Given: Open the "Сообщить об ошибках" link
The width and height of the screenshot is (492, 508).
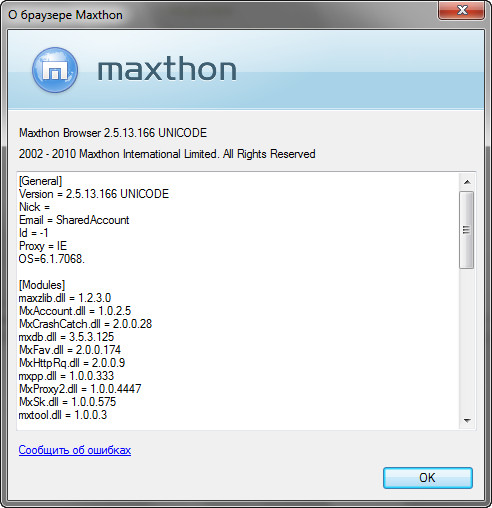Looking at the screenshot, I should (x=75, y=450).
